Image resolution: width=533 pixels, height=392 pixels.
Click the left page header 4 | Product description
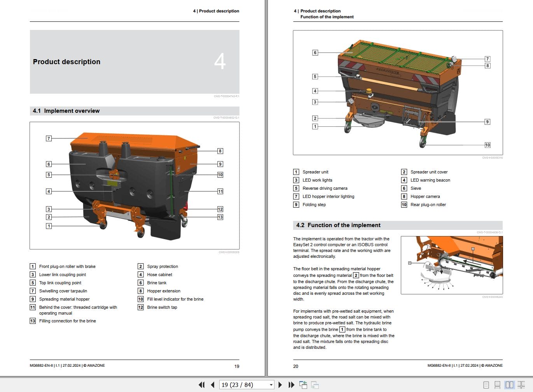click(216, 11)
